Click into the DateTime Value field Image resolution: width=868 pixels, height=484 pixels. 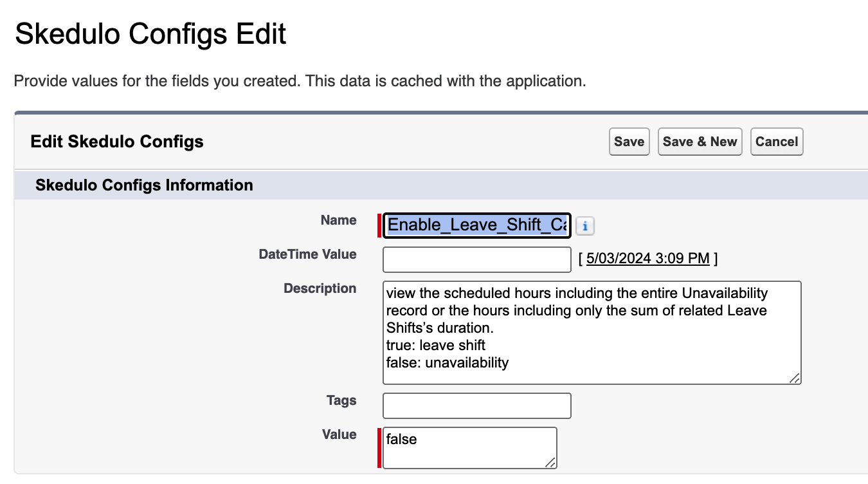point(477,259)
